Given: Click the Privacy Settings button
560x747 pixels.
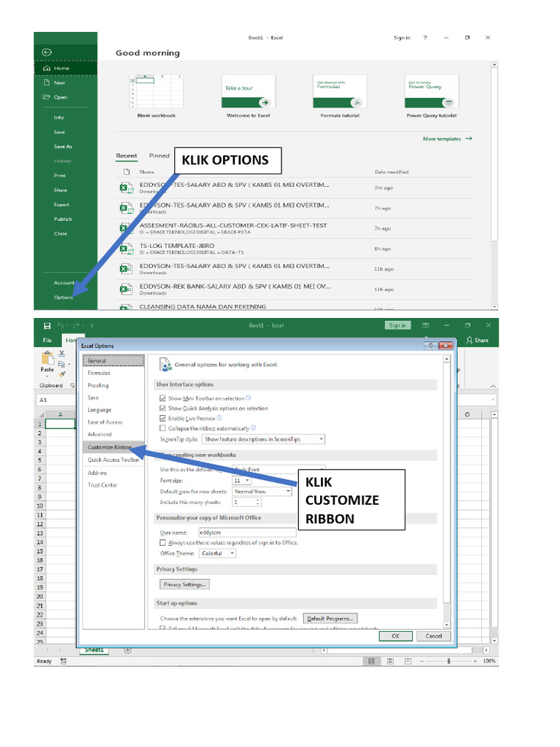Looking at the screenshot, I should 184,584.
